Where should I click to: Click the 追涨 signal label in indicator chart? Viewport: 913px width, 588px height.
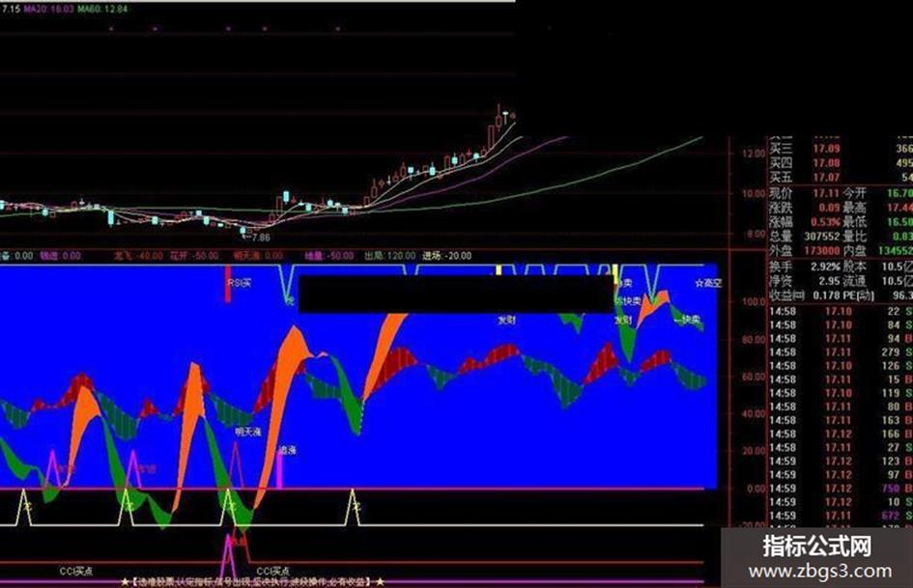click(287, 450)
